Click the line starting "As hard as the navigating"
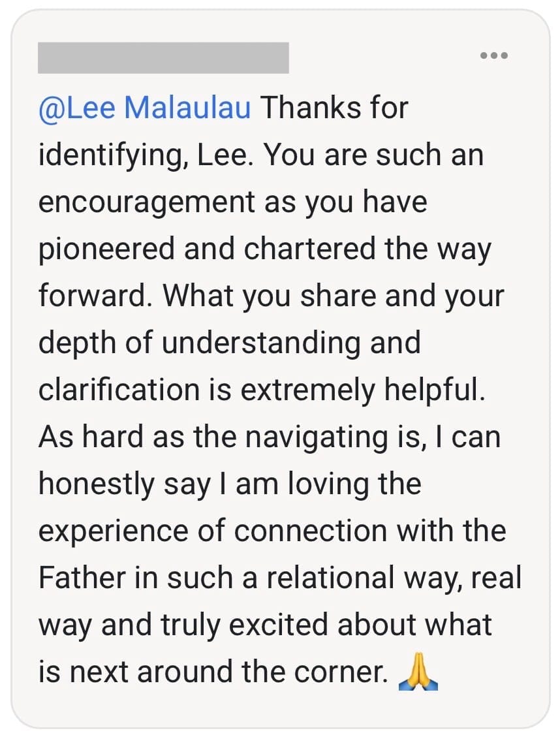Image resolution: width=560 pixels, height=737 pixels. point(269,437)
